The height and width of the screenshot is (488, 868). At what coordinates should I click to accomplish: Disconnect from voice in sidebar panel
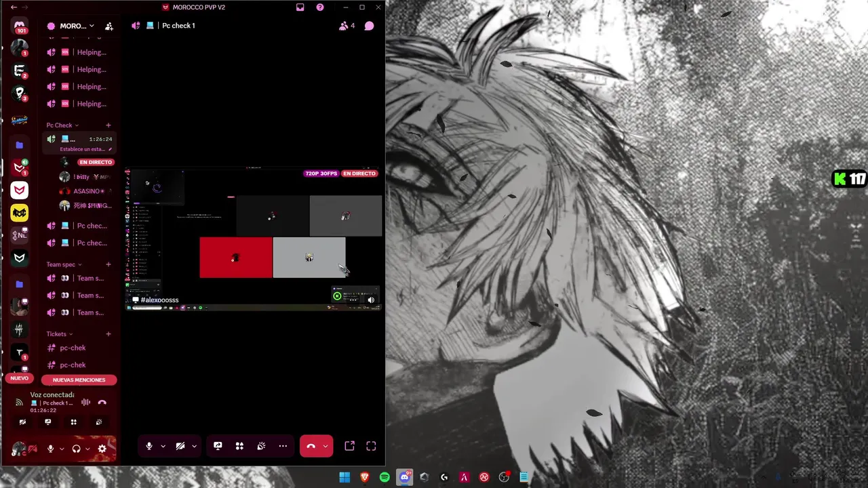click(102, 403)
